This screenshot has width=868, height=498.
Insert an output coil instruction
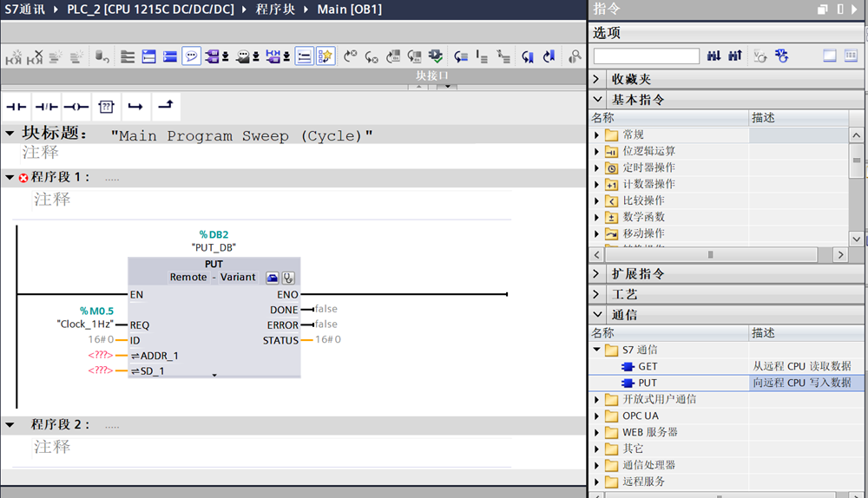coord(76,107)
